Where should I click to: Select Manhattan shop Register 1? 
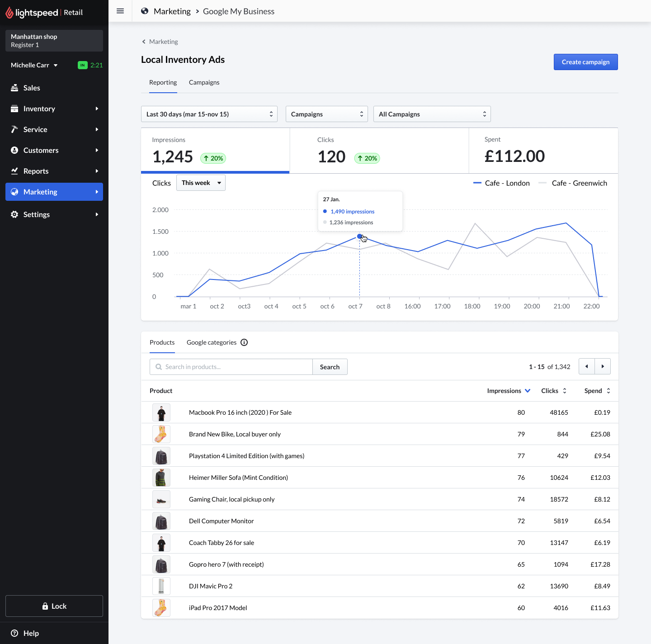(x=54, y=41)
